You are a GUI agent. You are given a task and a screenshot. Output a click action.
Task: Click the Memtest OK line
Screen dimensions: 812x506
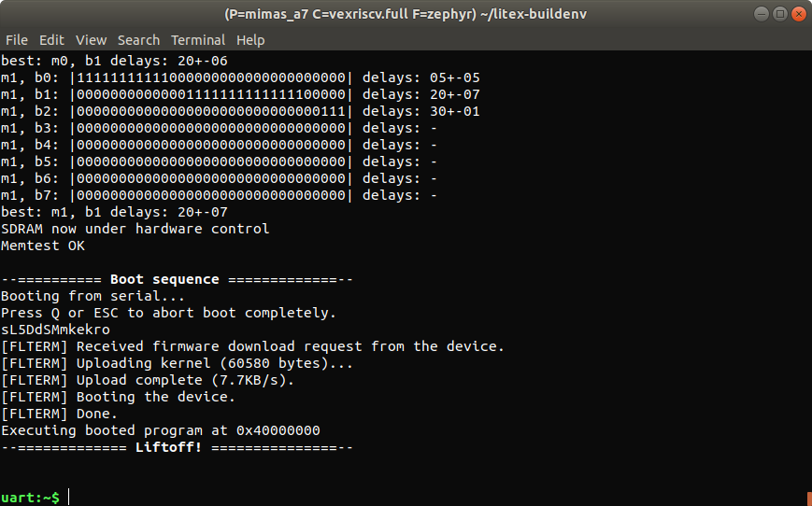click(x=42, y=246)
